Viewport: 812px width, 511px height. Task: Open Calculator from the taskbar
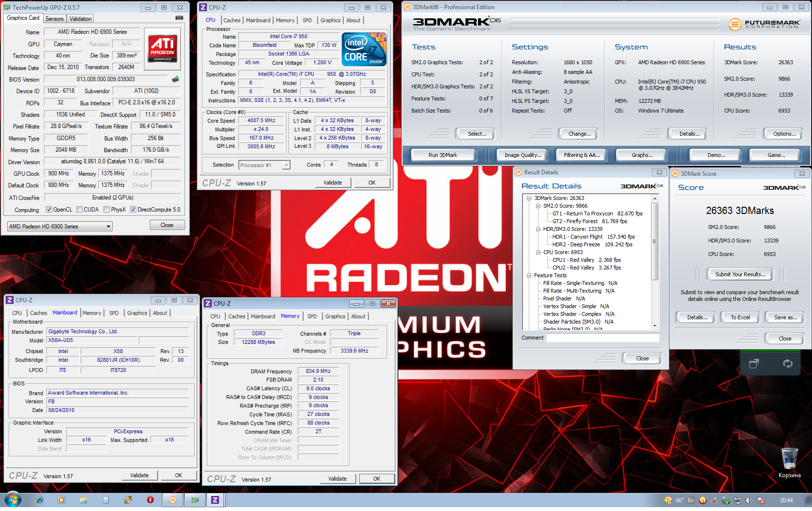point(106,500)
